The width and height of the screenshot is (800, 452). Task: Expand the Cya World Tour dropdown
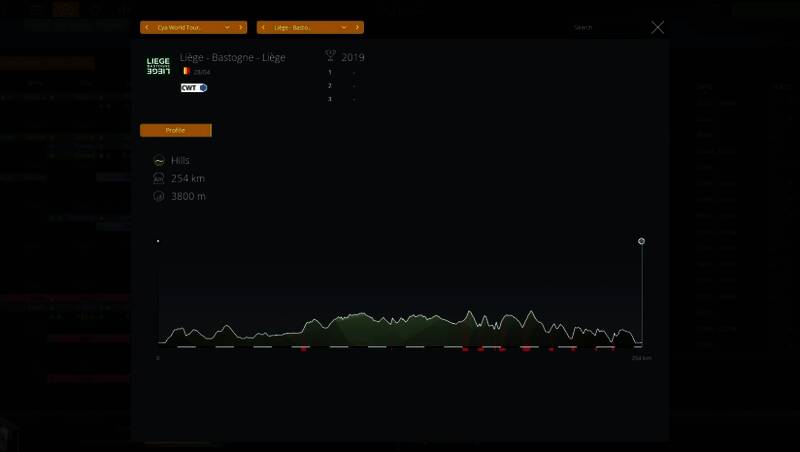click(x=228, y=27)
